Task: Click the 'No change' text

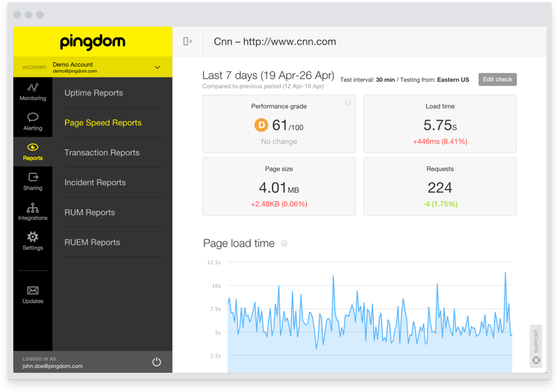Action: pyautogui.click(x=279, y=141)
